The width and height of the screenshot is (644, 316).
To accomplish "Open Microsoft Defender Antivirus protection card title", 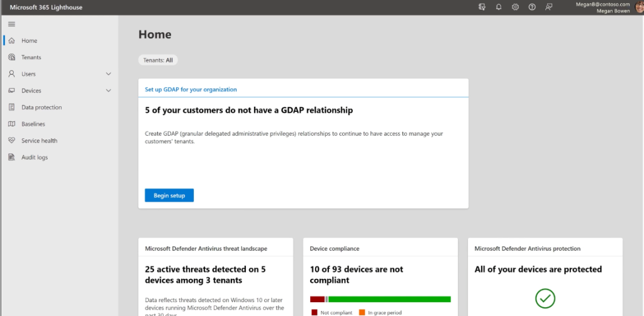I will pos(528,248).
